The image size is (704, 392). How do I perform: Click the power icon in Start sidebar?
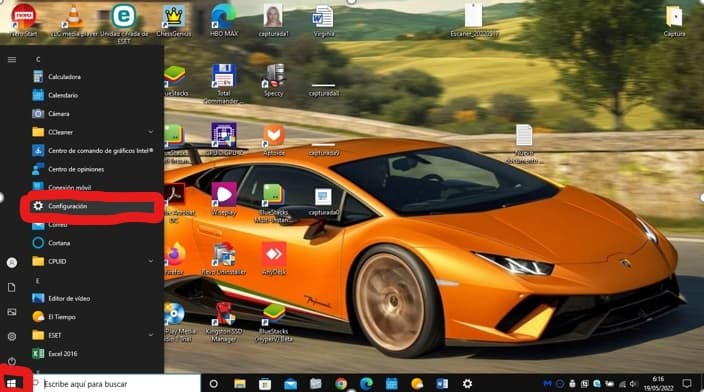pos(12,361)
